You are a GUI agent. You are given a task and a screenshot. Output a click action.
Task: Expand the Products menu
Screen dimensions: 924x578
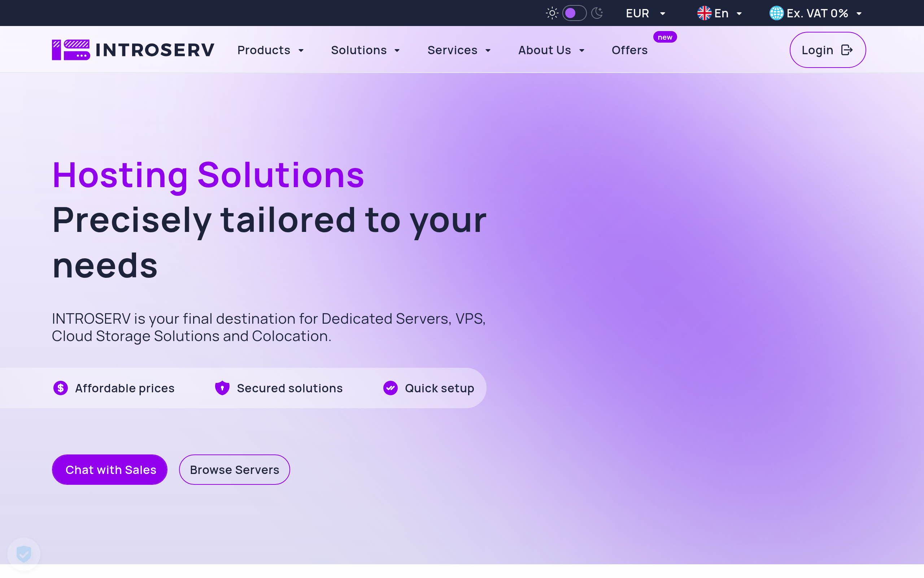(x=270, y=50)
